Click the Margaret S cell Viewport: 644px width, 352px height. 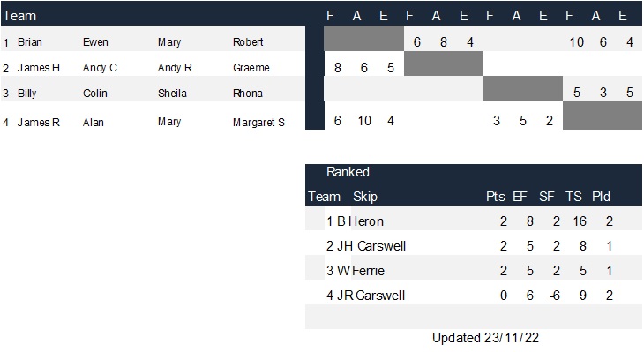[258, 123]
